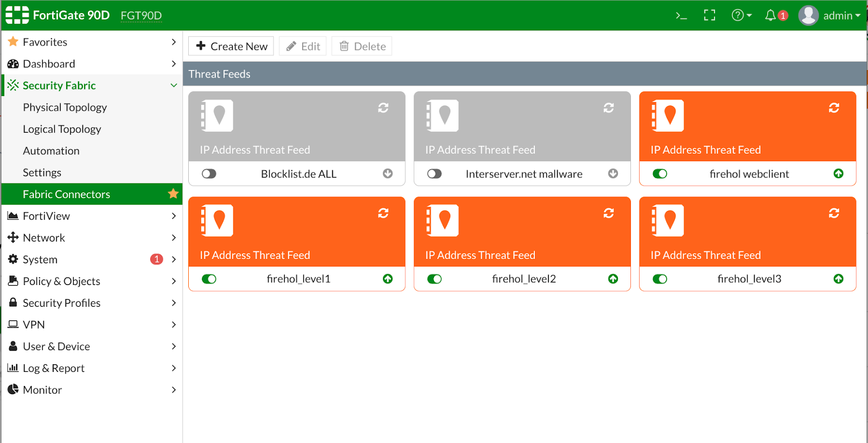The height and width of the screenshot is (443, 868).
Task: Select the firehol_level1 feed card
Action: click(x=297, y=244)
